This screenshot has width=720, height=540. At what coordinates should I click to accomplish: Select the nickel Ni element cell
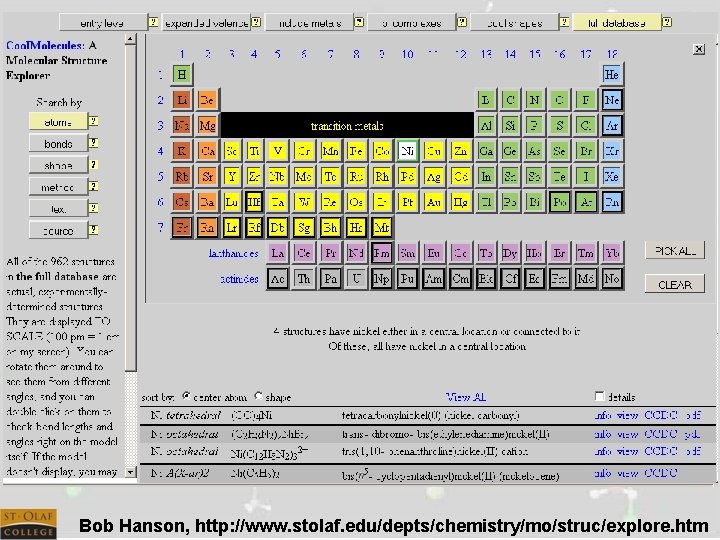pos(407,151)
